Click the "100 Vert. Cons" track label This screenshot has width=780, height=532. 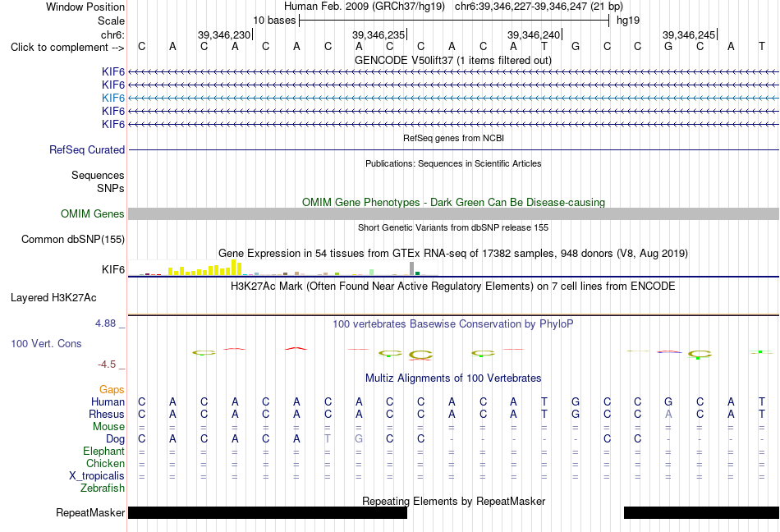click(x=46, y=343)
